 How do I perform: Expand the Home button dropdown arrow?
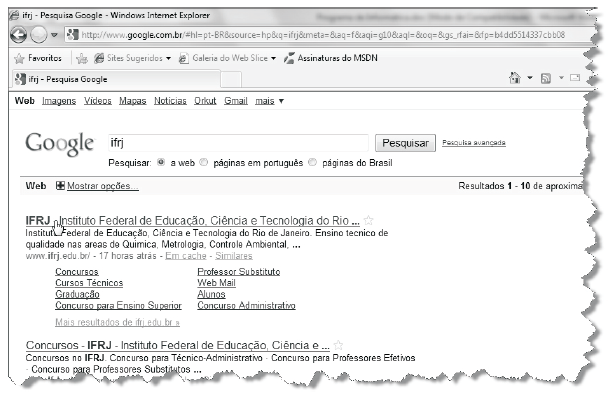[530, 78]
